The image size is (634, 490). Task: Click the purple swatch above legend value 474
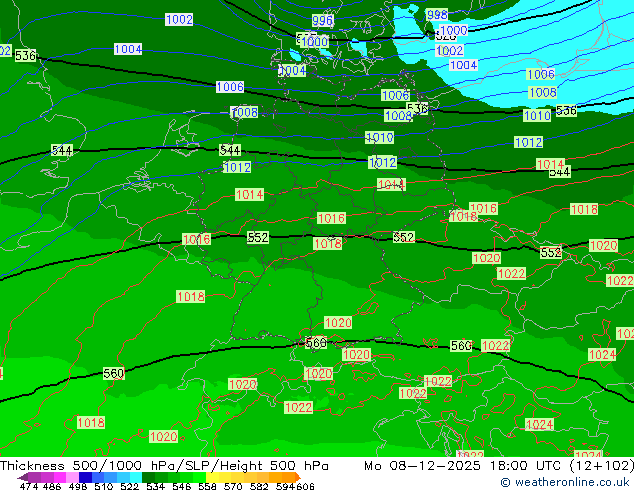pos(34,477)
